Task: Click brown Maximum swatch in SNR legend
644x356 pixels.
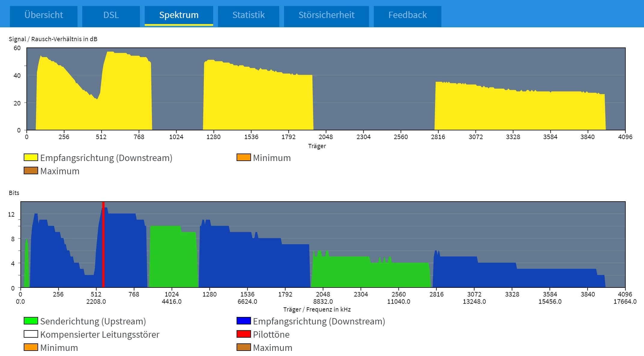Action: coord(31,171)
